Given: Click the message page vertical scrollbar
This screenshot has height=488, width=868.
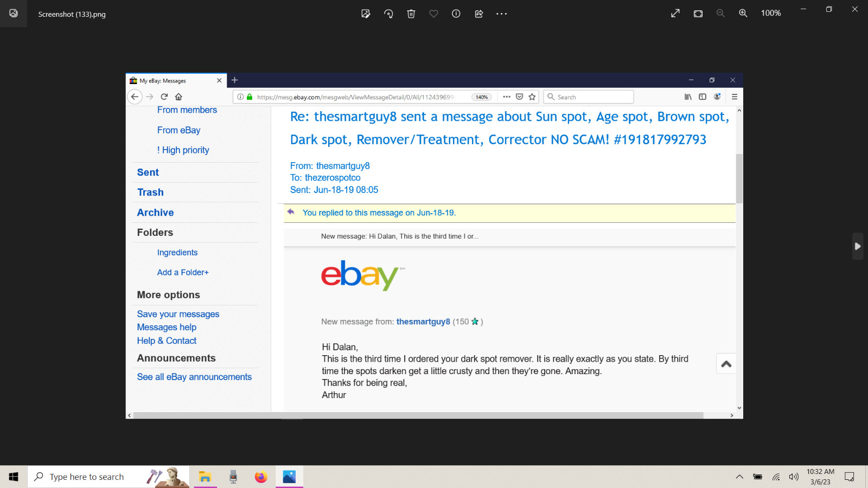Looking at the screenshot, I should [739, 179].
